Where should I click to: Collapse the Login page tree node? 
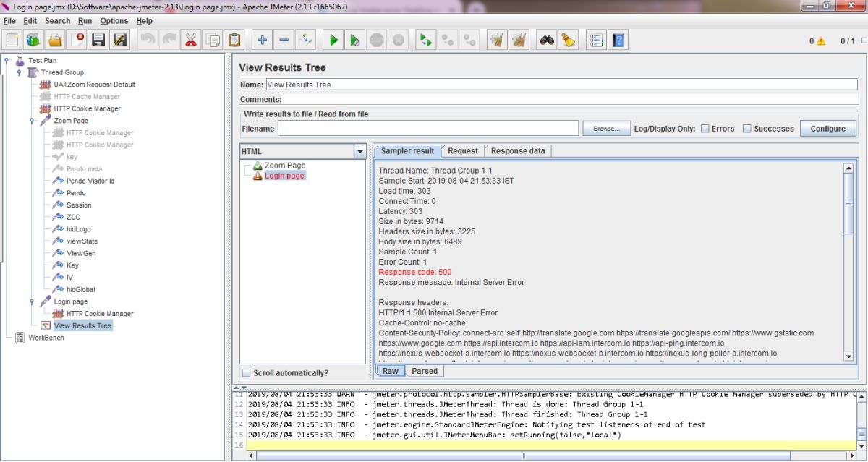[x=32, y=301]
